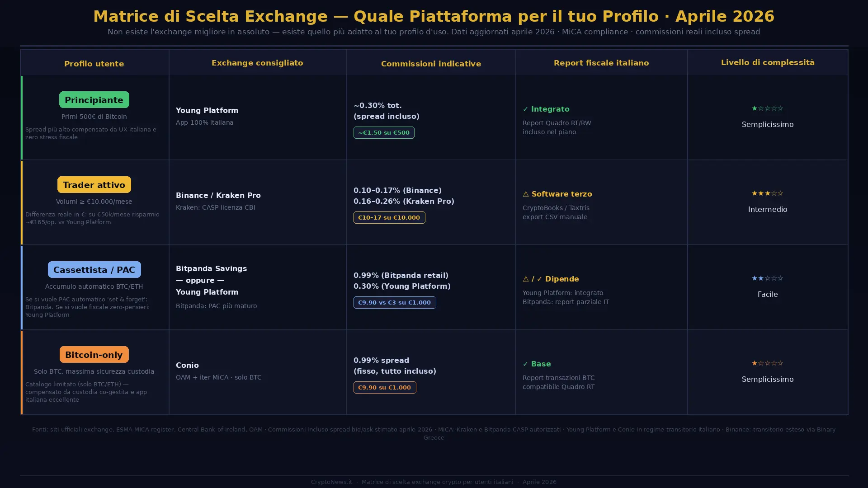
Task: Click the checkmark next to Base
Action: [526, 364]
